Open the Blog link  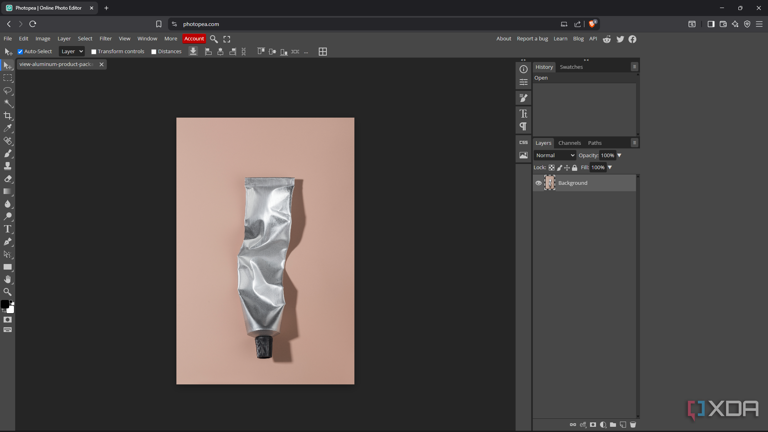click(578, 39)
